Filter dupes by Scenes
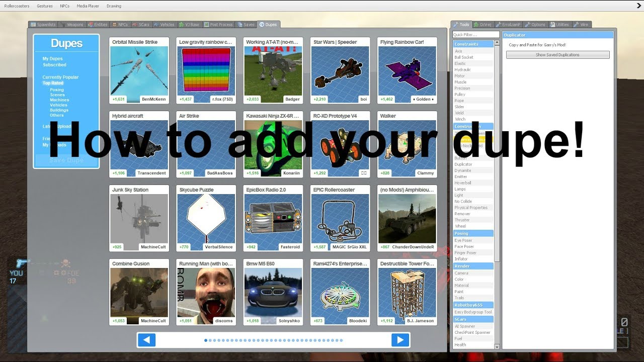644x362 pixels. [x=57, y=95]
